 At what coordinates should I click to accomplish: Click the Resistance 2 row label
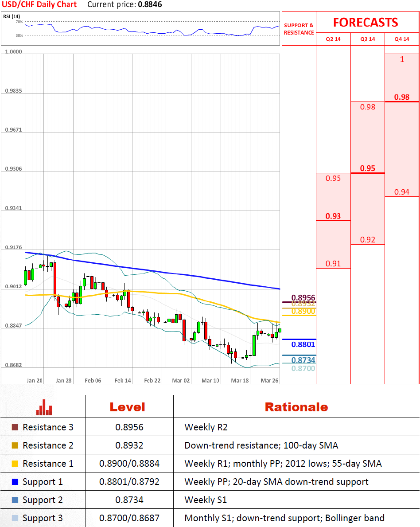pyautogui.click(x=48, y=445)
